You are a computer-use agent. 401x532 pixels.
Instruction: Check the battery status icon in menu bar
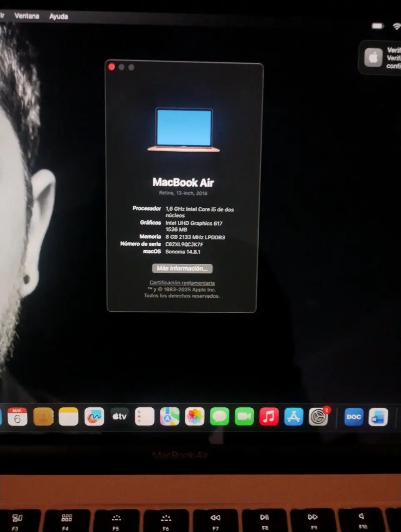pyautogui.click(x=378, y=26)
